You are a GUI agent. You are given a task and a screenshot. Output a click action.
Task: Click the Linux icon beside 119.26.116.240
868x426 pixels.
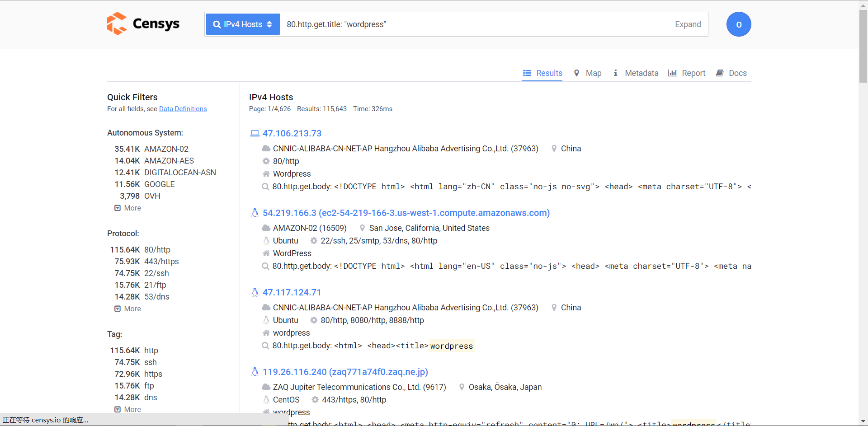point(255,372)
